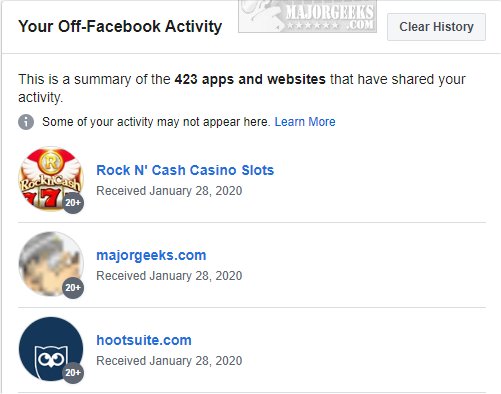Click the 20+ badge on Hootsuite icon
The width and height of the screenshot is (501, 394).
click(73, 372)
